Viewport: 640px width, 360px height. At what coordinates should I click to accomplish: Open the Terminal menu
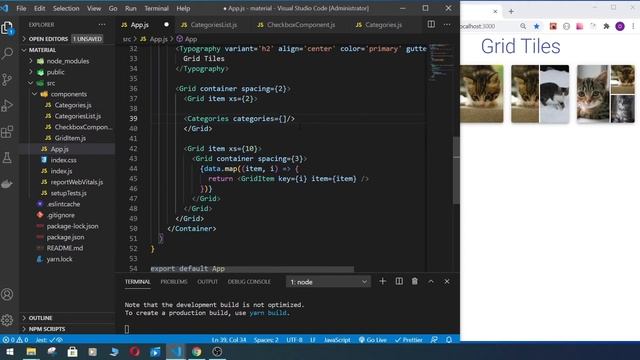coord(156,8)
